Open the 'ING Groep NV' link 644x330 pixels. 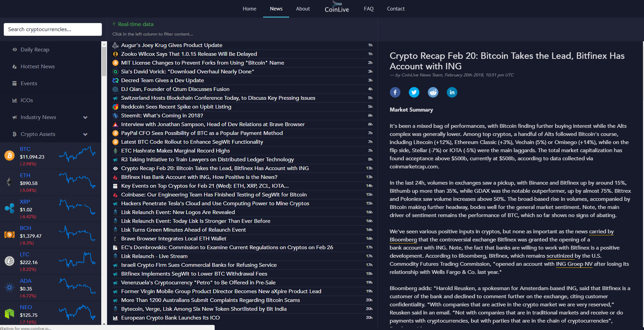[574, 264]
